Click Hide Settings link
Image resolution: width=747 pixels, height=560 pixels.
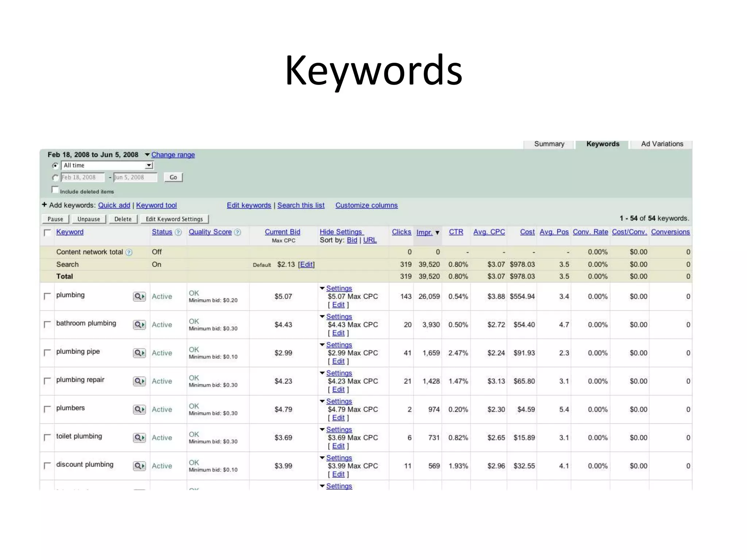[341, 232]
